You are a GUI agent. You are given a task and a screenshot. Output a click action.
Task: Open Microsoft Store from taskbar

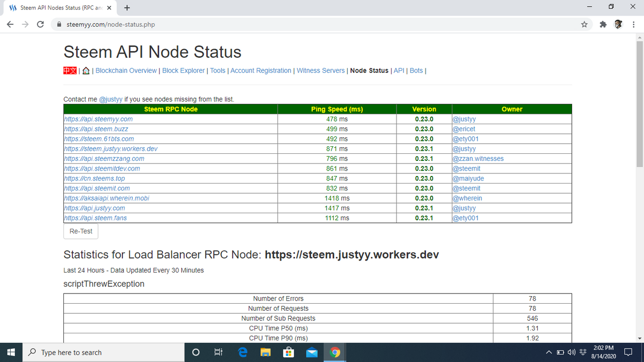pyautogui.click(x=289, y=352)
